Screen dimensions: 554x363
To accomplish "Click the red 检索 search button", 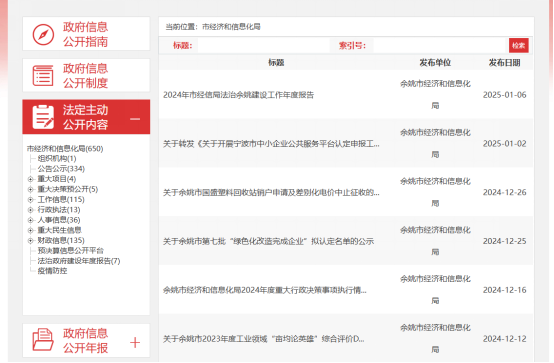I will pyautogui.click(x=519, y=45).
